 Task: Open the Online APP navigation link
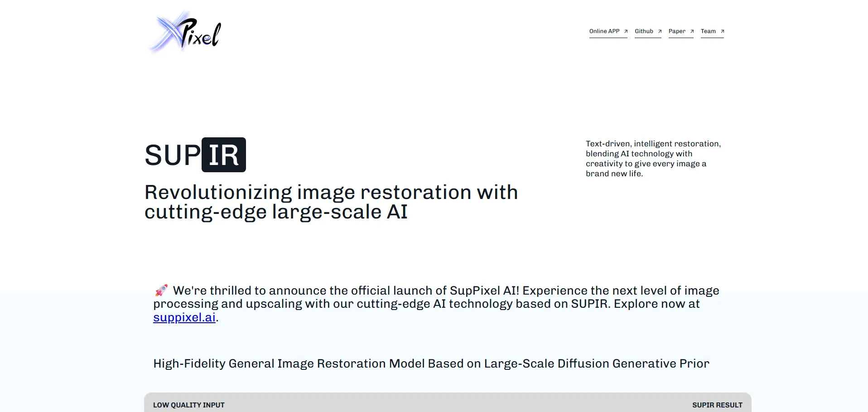604,31
